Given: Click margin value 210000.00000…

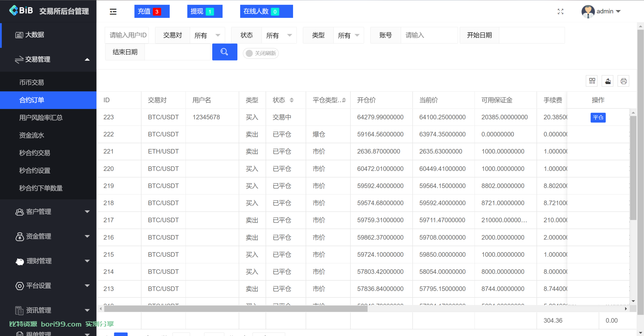Looking at the screenshot, I should 504,220.
